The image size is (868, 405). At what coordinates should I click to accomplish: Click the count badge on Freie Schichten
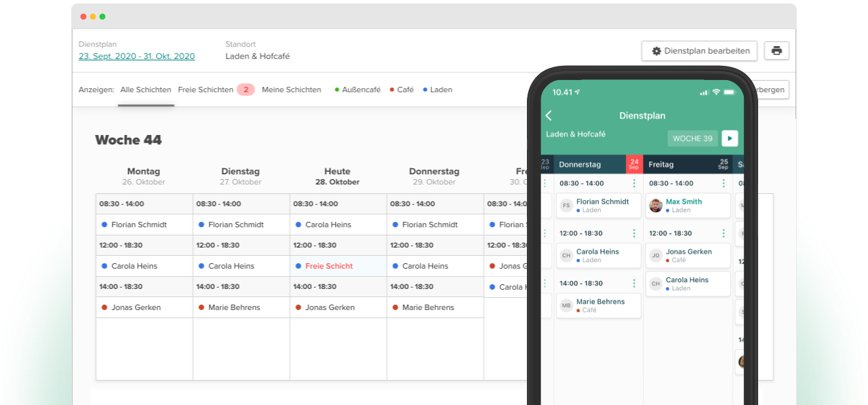(x=245, y=90)
